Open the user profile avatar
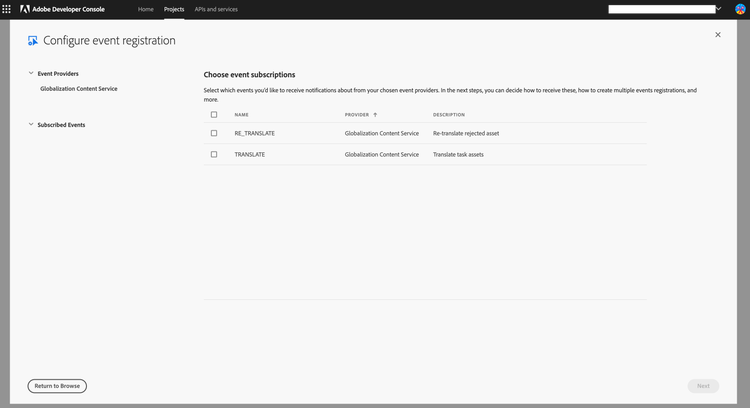 pyautogui.click(x=740, y=9)
